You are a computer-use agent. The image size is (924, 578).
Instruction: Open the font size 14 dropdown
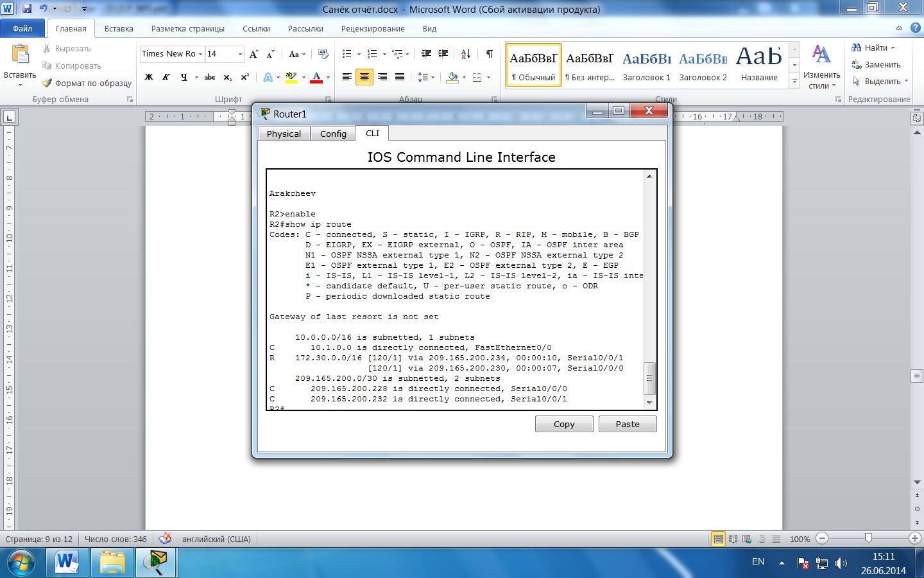click(241, 54)
